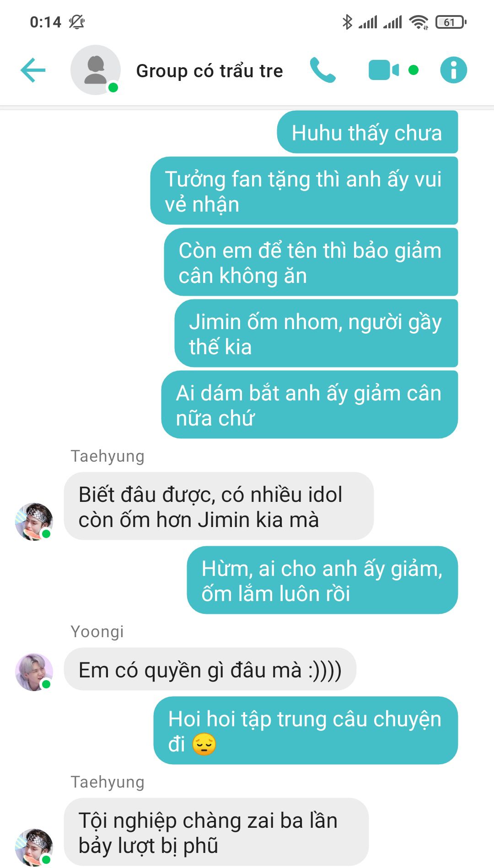This screenshot has width=494, height=868.
Task: Select the 'Jimin ốm nhom' message bubble
Action: click(x=316, y=333)
